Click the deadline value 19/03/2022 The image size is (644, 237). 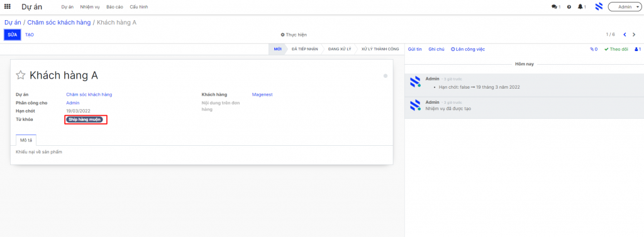point(79,111)
